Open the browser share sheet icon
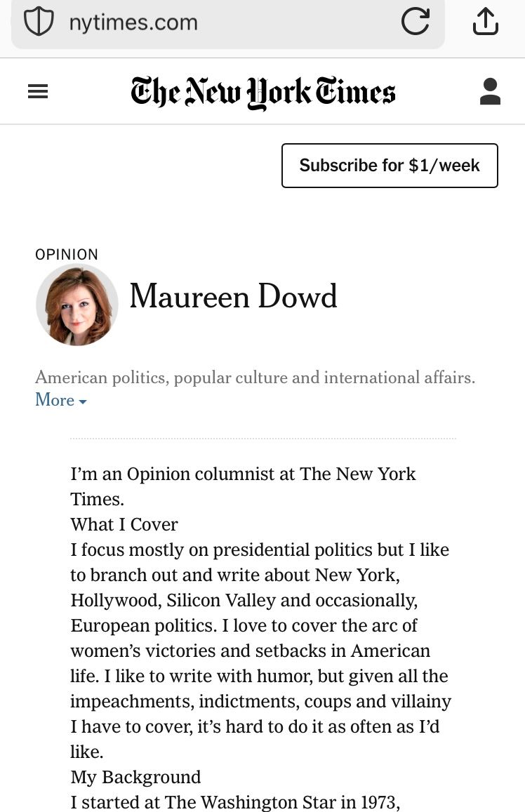This screenshot has width=525, height=812. tap(485, 21)
